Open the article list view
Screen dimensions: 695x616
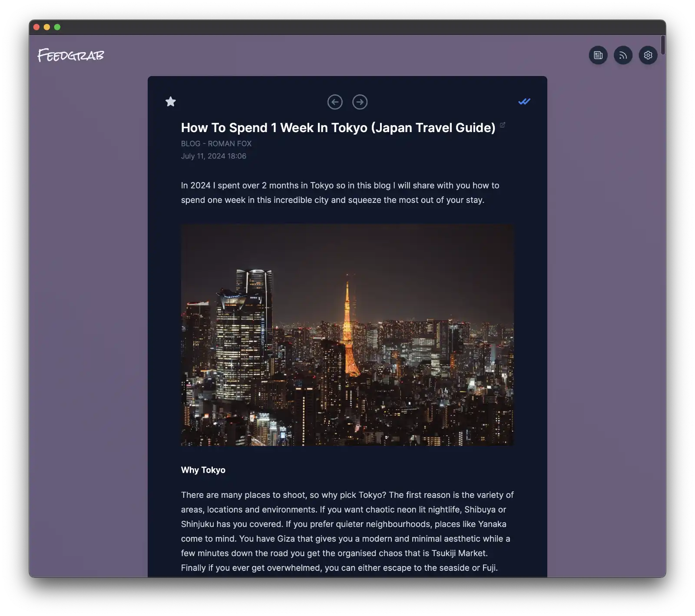coord(598,55)
